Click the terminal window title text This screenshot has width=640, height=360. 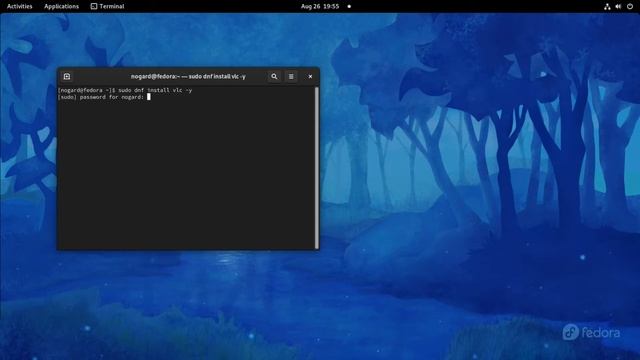tap(188, 76)
